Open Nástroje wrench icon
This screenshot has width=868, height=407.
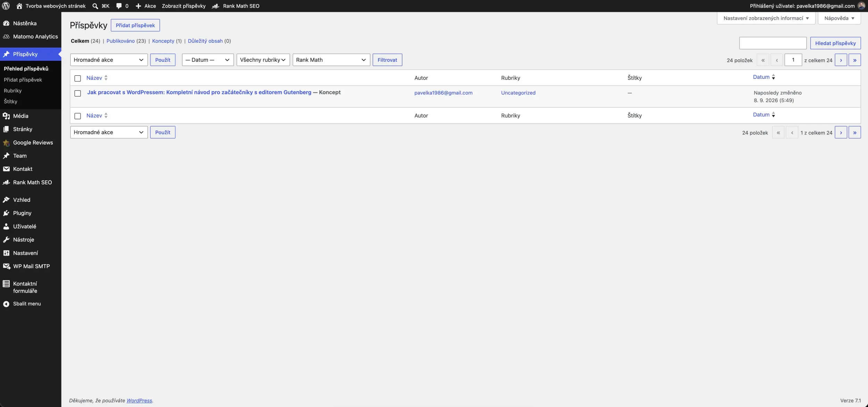coord(6,240)
